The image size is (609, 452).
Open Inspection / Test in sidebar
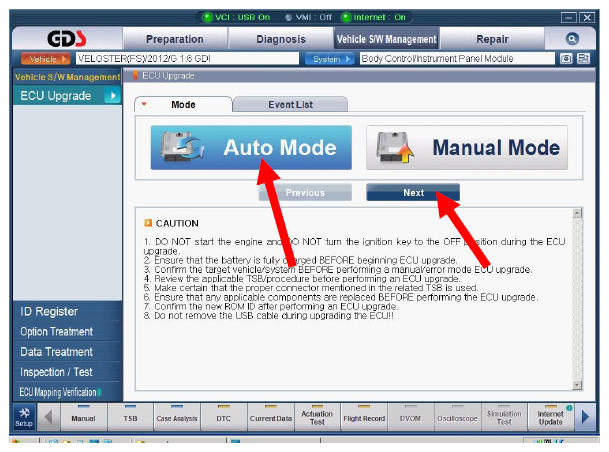click(x=68, y=372)
